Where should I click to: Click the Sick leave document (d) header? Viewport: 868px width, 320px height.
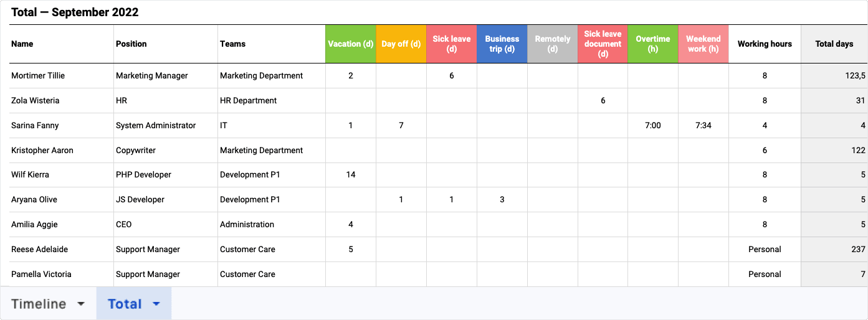point(603,44)
